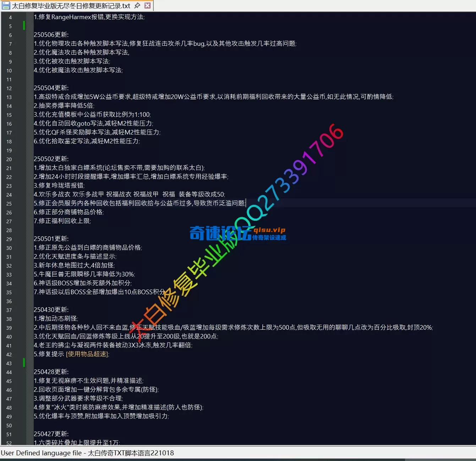Click the line 3.修复玲珑塔报错
Viewport: 476px width, 461px height.
(60, 186)
